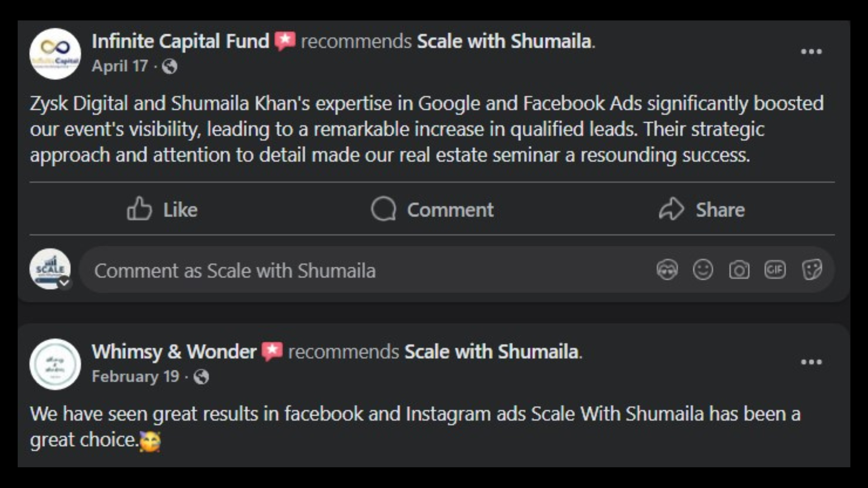Open the Infinite Capital Fund page link
868x488 pixels.
click(x=180, y=41)
